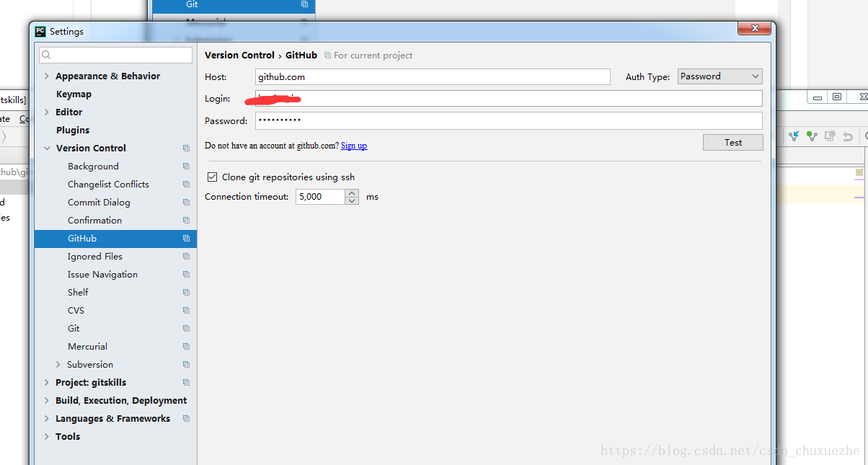
Task: Click the project-scope icon beside Changelist Conflicts
Action: 186,184
